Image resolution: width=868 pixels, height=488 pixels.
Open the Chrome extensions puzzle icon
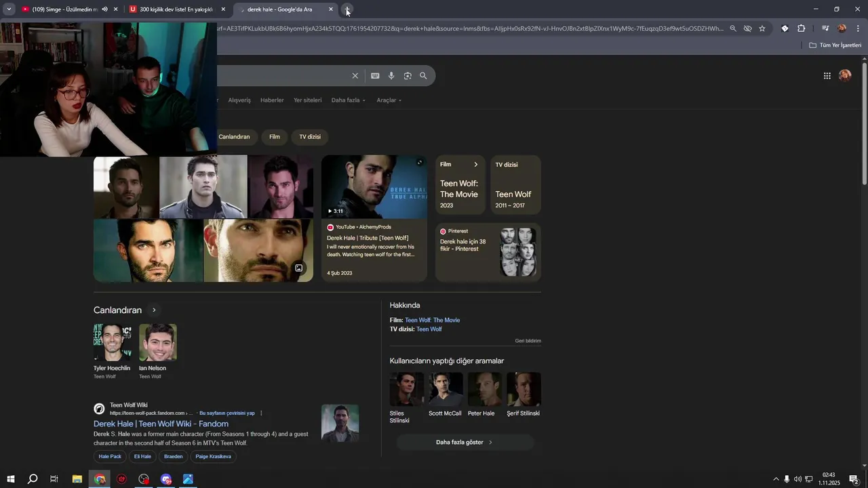801,28
